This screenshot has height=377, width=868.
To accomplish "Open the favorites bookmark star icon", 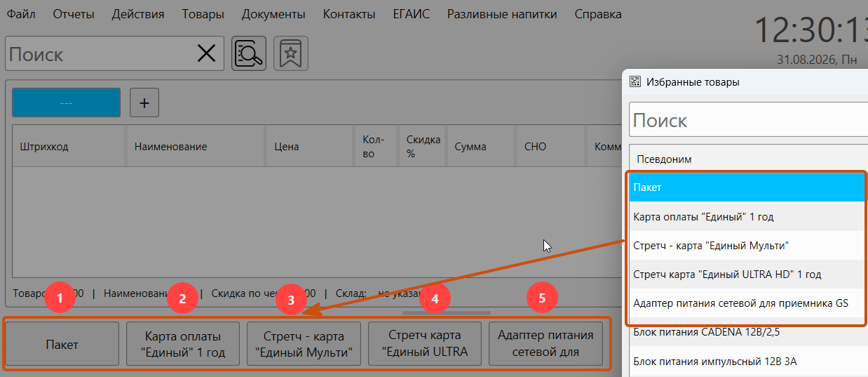I will [x=291, y=53].
